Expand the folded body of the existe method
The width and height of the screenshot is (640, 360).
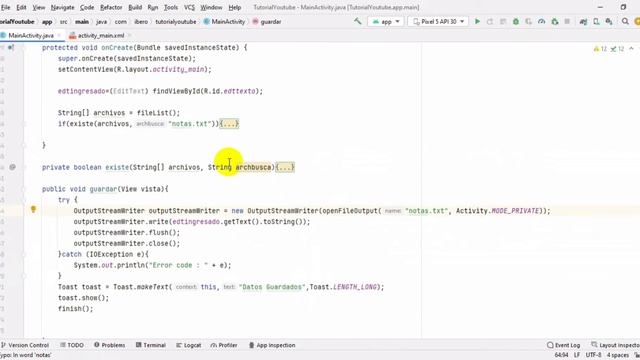tap(285, 167)
